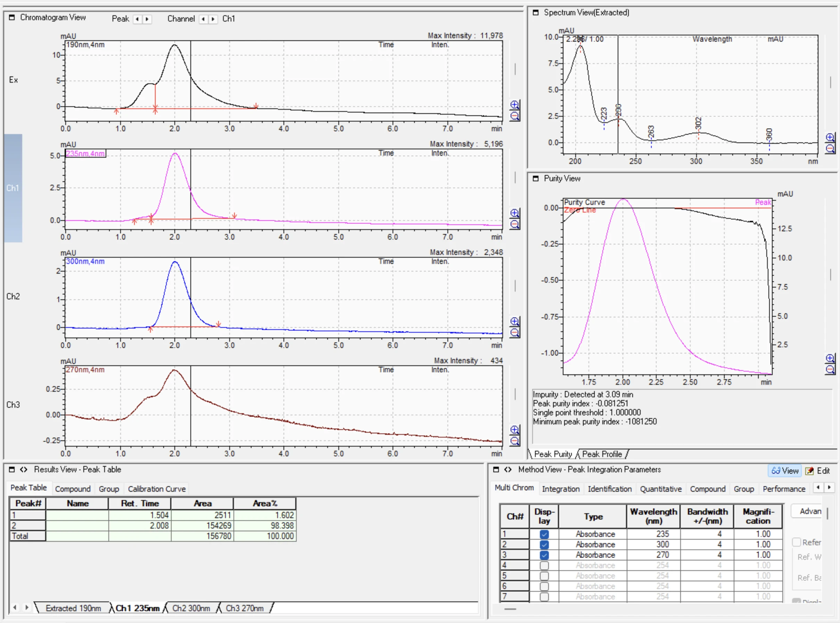
Task: Zoom out on the Spectrum View plot
Action: pyautogui.click(x=830, y=149)
